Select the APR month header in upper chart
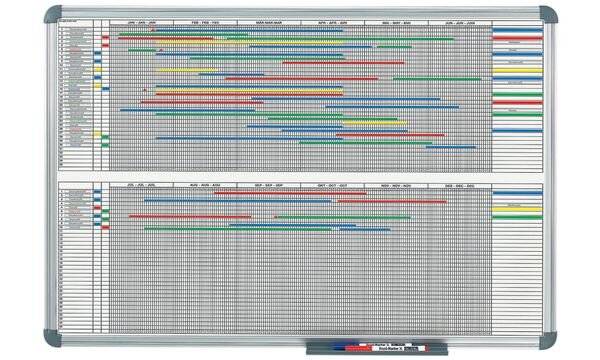 (x=333, y=23)
